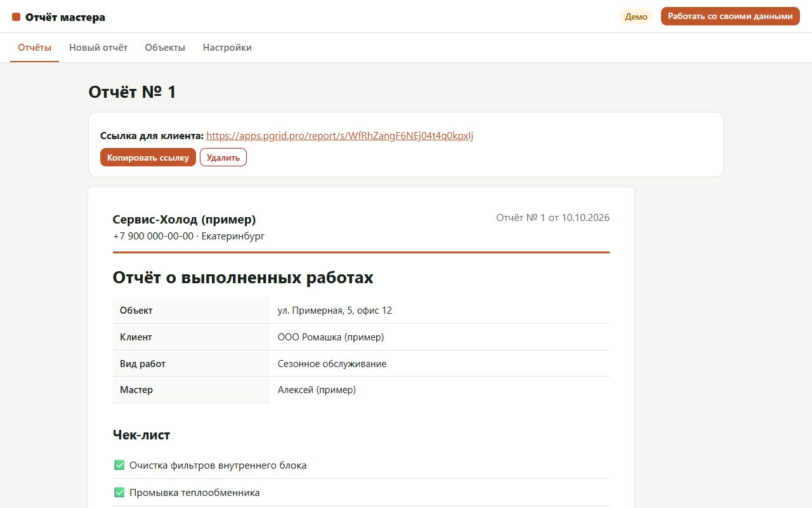Click the phone number +7 900 000-00-00 line
The height and width of the screenshot is (508, 812).
point(188,236)
